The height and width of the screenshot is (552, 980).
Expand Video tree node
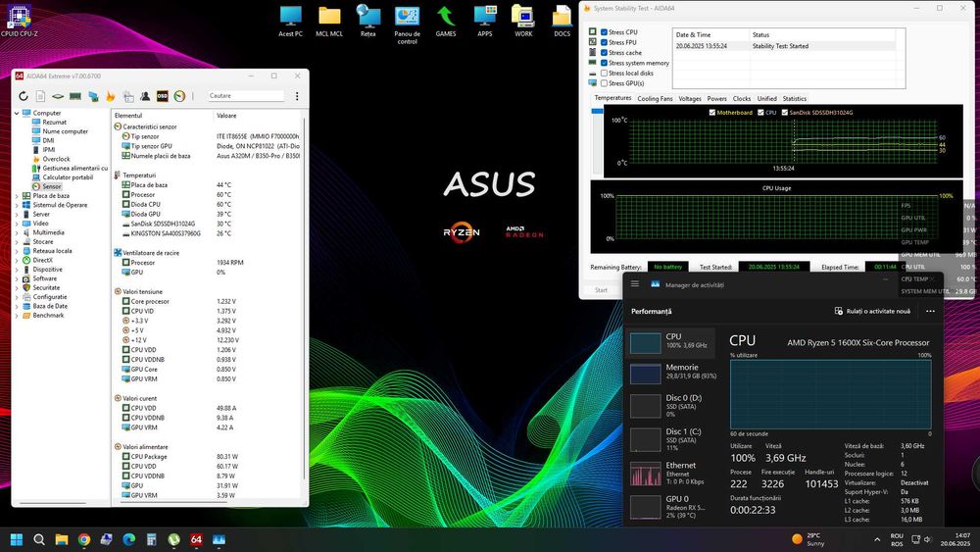(17, 224)
